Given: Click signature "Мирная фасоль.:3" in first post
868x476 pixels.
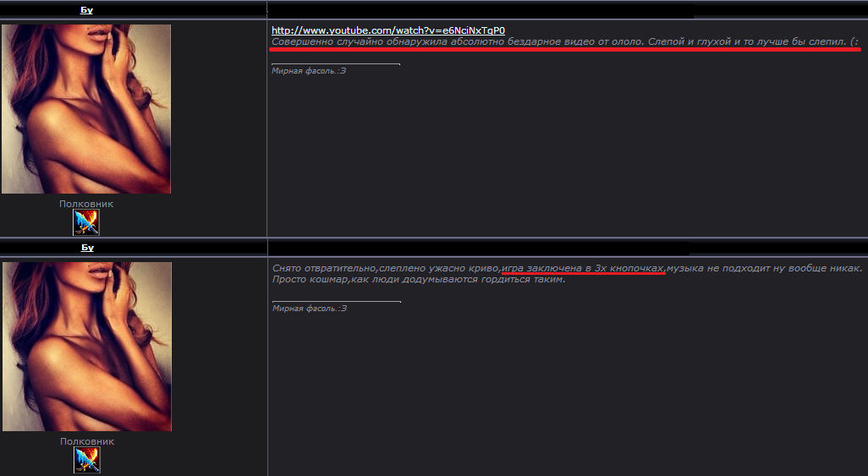Looking at the screenshot, I should (x=309, y=71).
